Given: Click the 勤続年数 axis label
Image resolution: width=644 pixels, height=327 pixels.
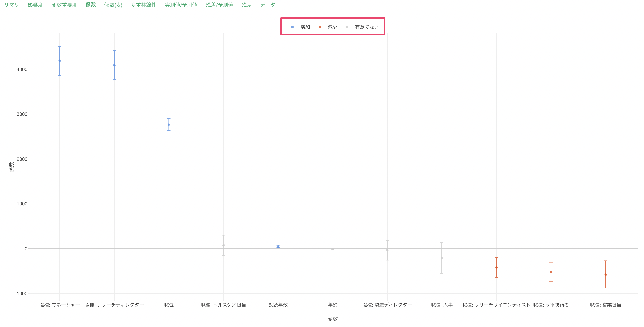Looking at the screenshot, I should tap(278, 305).
